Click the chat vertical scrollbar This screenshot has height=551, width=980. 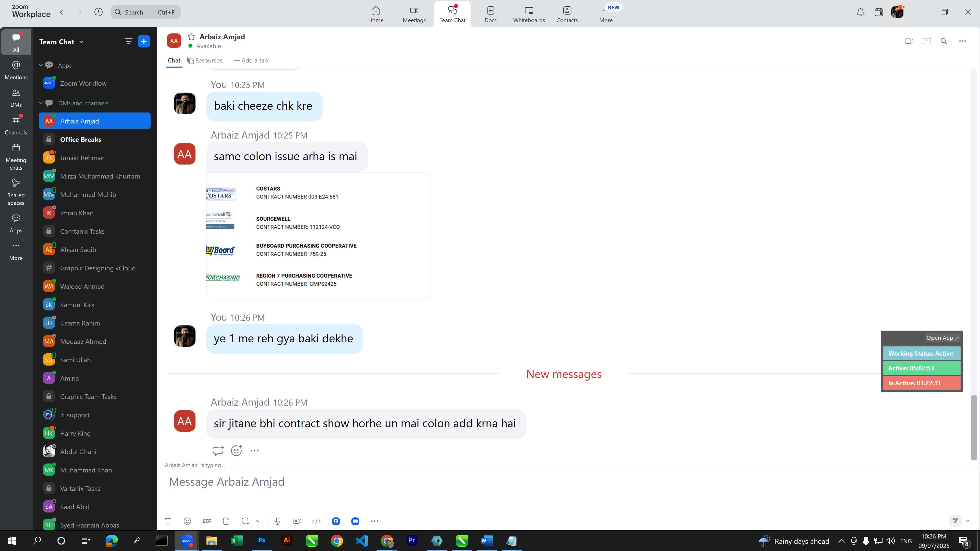[x=974, y=428]
